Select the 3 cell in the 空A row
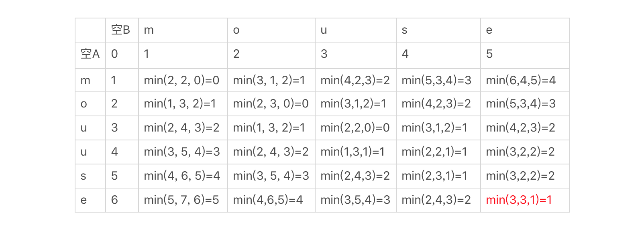This screenshot has width=644, height=227. pyautogui.click(x=324, y=54)
